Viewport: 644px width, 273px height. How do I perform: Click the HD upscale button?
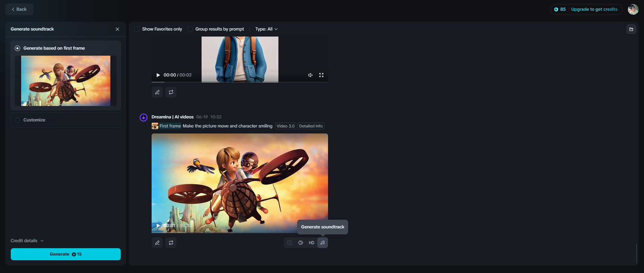click(312, 243)
